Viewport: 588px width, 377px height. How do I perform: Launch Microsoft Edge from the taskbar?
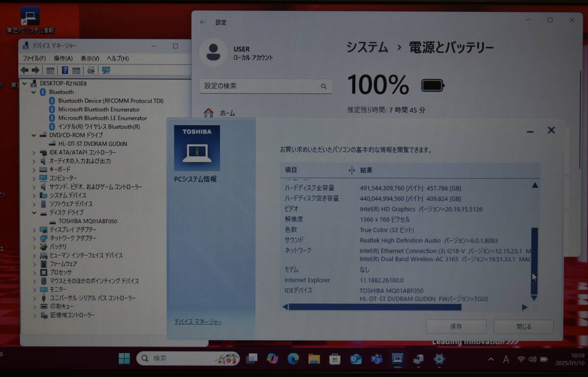pyautogui.click(x=293, y=359)
